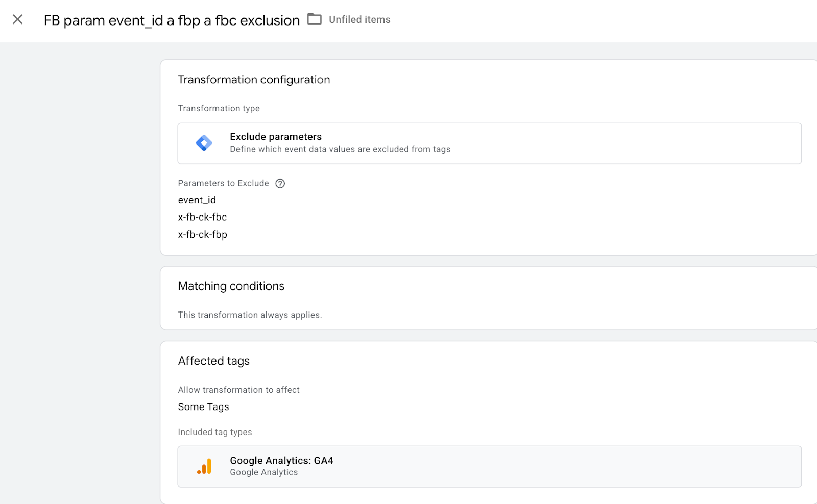Click the Transformation type label
This screenshot has width=817, height=504.
click(219, 109)
